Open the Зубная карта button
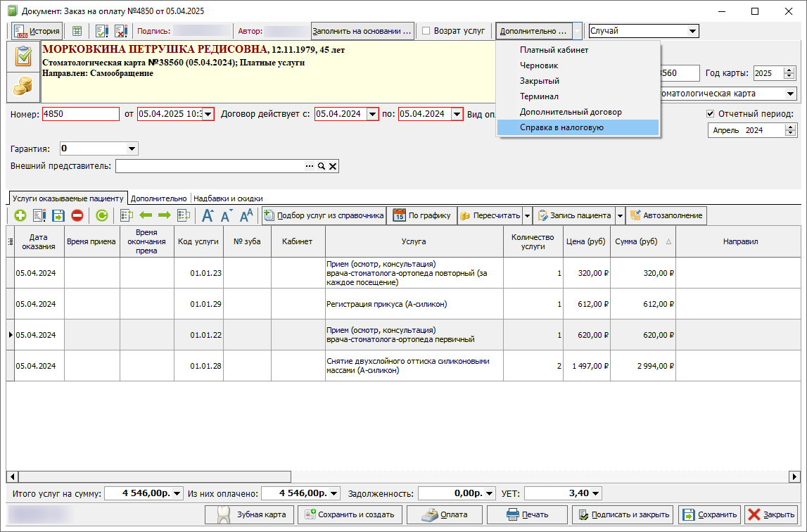The image size is (807, 532). tap(250, 514)
